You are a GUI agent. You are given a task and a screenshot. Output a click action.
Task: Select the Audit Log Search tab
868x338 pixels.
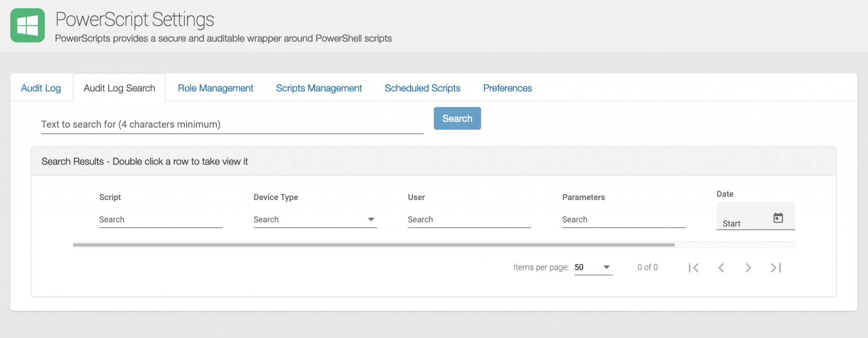click(x=120, y=88)
